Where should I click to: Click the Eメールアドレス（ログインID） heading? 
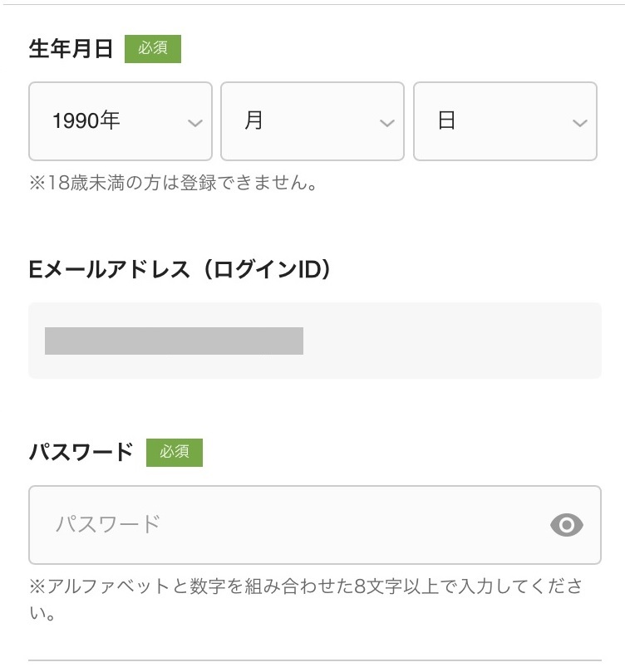[x=180, y=270]
